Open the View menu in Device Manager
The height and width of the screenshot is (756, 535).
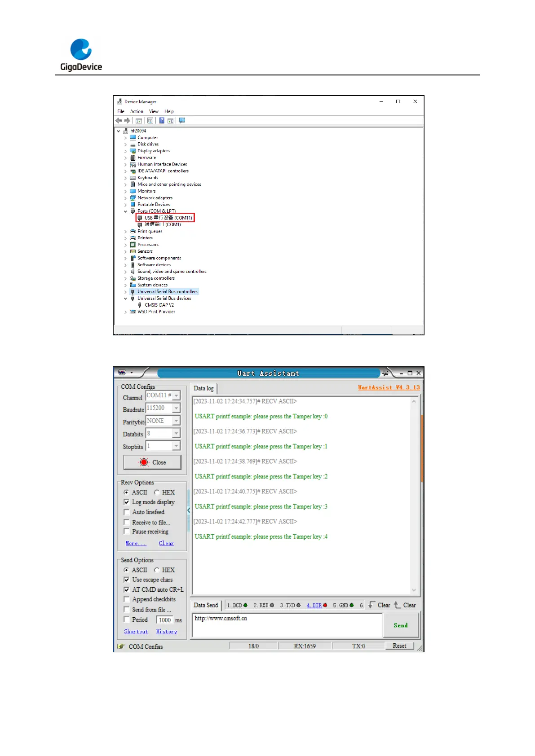(154, 111)
